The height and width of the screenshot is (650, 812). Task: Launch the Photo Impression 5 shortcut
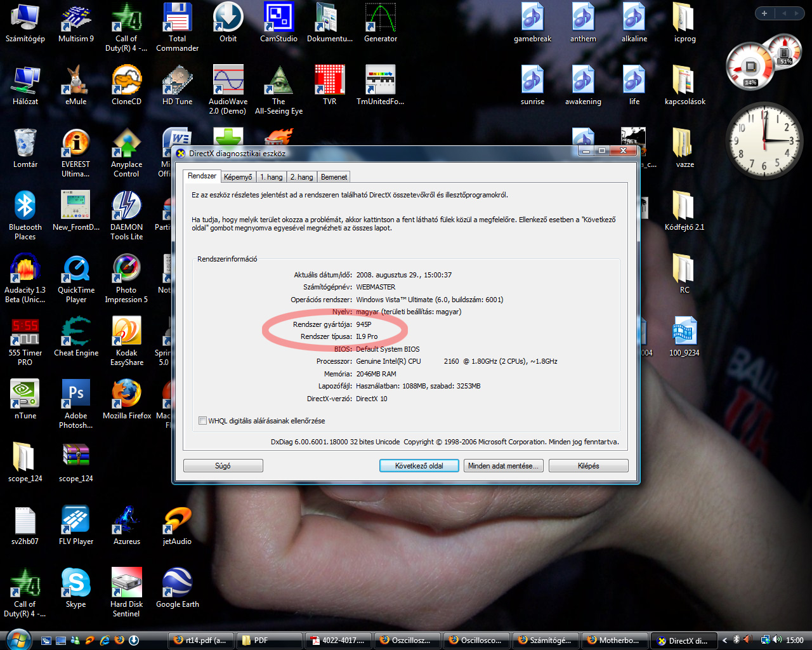coord(127,279)
